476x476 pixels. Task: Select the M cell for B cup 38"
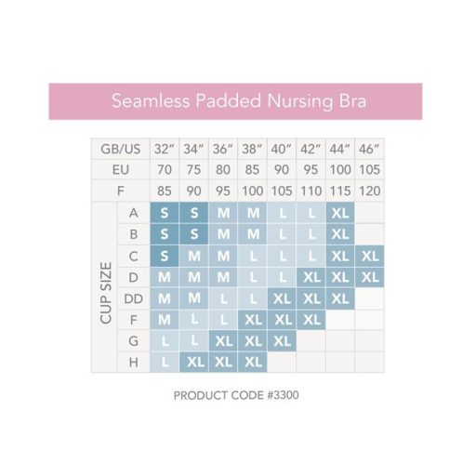[253, 234]
